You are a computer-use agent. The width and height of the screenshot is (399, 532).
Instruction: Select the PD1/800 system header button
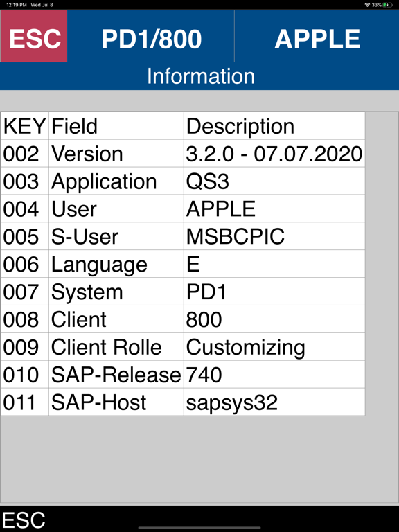click(x=151, y=36)
